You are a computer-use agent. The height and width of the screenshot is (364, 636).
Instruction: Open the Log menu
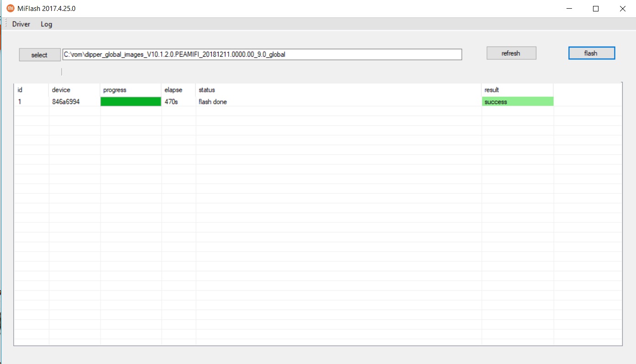tap(46, 24)
